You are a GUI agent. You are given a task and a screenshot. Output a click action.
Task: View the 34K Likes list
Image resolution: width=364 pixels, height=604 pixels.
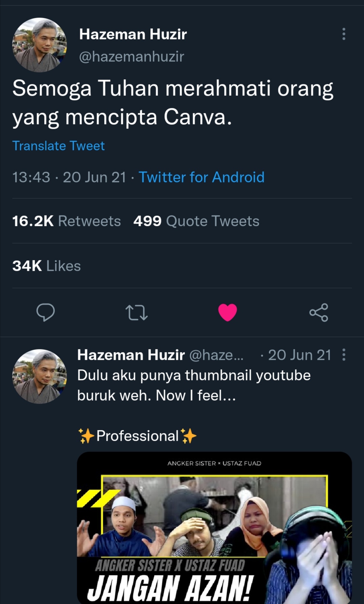47,266
